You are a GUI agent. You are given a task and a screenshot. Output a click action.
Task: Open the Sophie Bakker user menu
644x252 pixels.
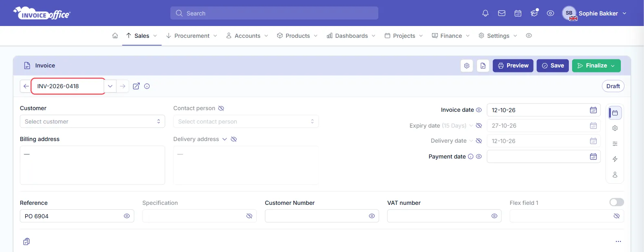pyautogui.click(x=594, y=13)
